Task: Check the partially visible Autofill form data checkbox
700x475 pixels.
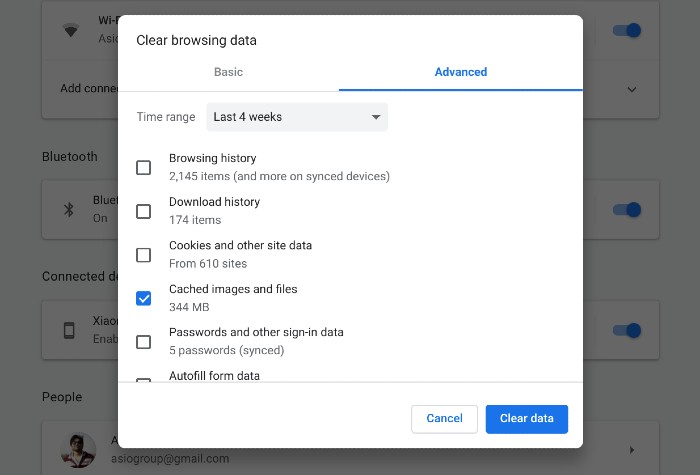Action: (x=143, y=380)
